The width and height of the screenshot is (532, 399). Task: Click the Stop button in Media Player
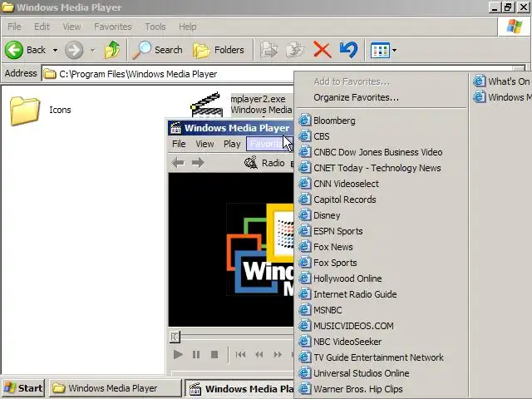[x=214, y=355]
